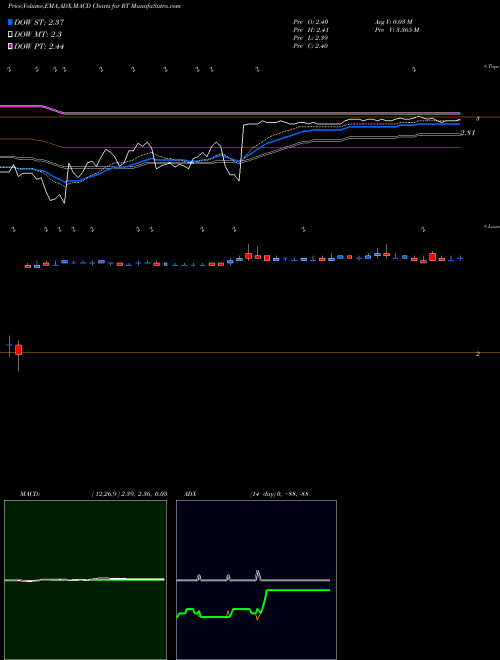
Task: Click the ADX '(14 day) 0, +88, -88' values
Action: coord(278,494)
